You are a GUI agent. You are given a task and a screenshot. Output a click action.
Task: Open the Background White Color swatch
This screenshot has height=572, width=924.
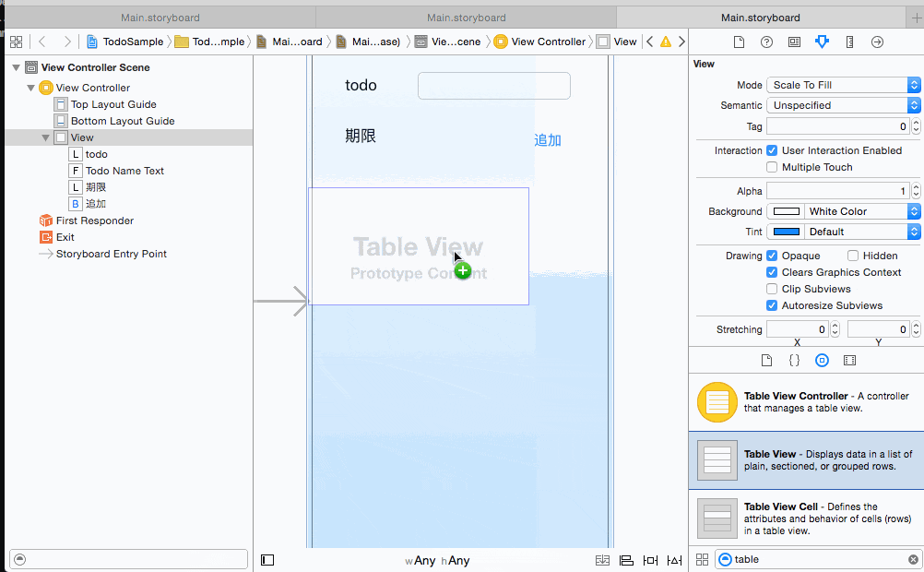[x=786, y=210]
